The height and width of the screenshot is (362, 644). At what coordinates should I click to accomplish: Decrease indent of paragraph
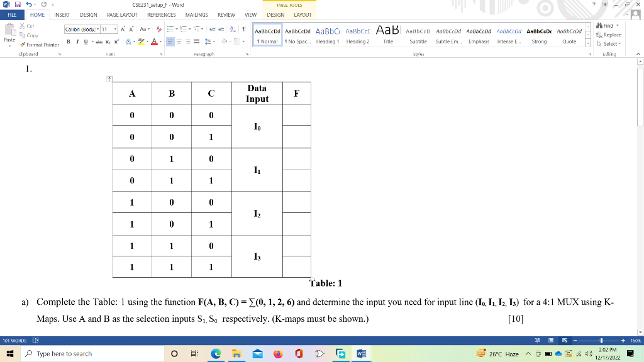212,29
